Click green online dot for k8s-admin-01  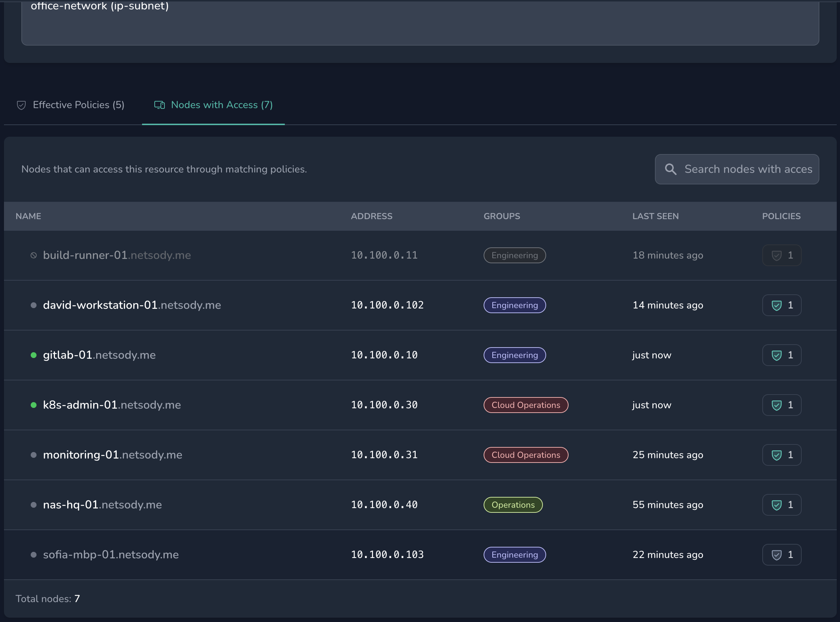coord(34,405)
